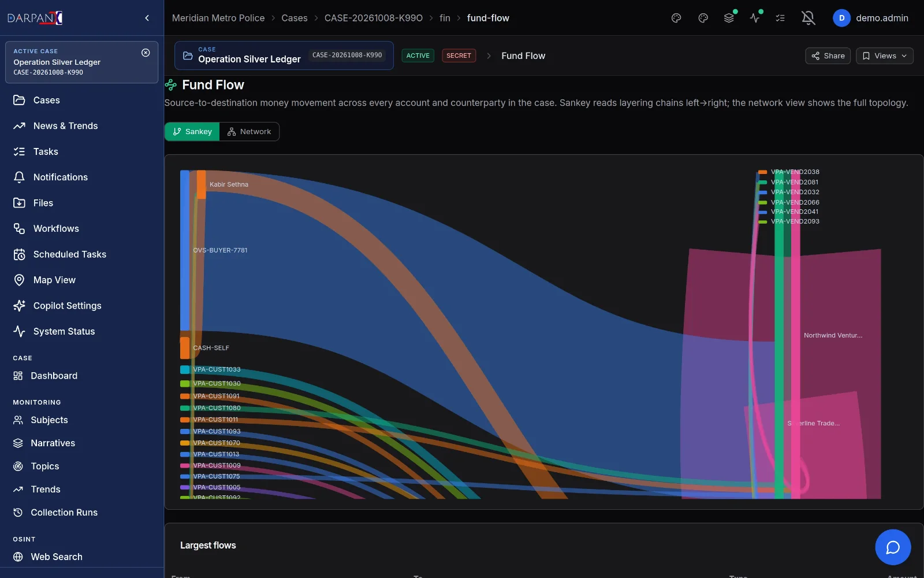Click the Operation Silver Ledger case chip

(x=284, y=55)
